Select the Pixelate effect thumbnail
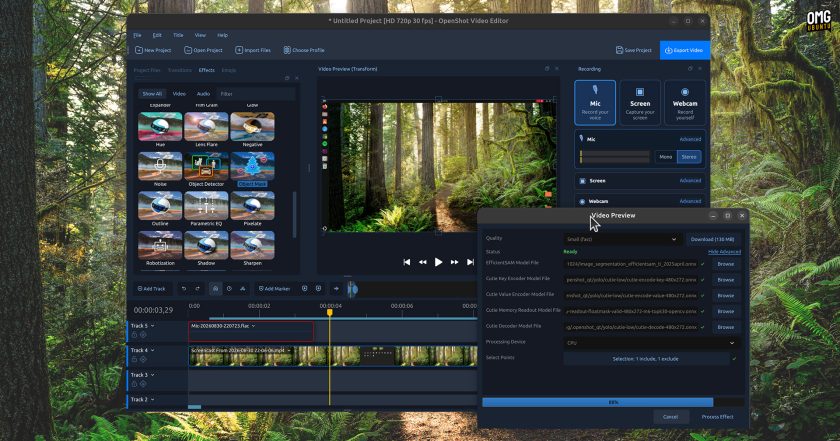The width and height of the screenshot is (840, 441). (x=252, y=208)
